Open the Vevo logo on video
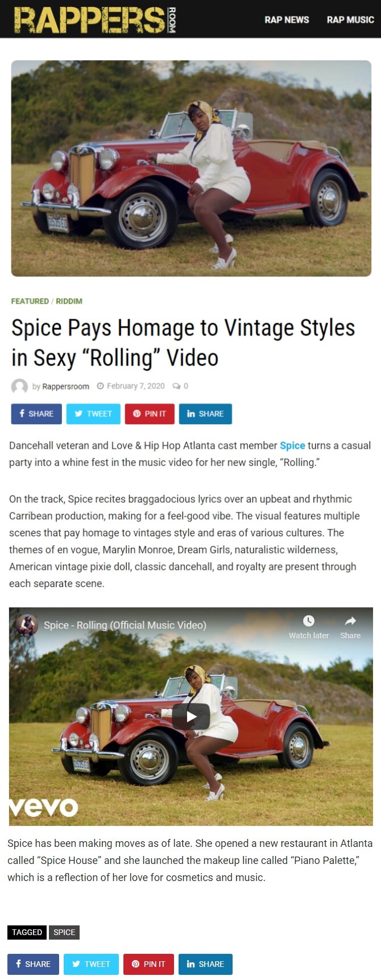Viewport: 381px width, 980px height. coord(44,807)
